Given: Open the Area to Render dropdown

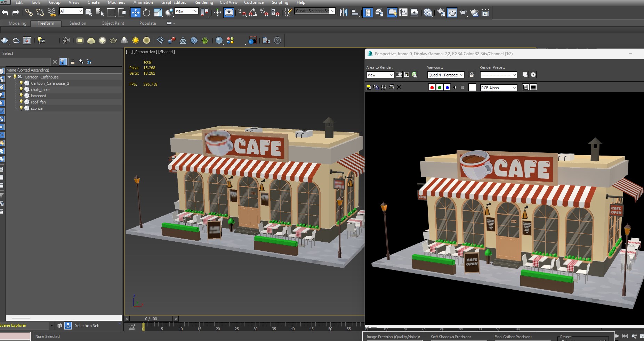Looking at the screenshot, I should (380, 75).
